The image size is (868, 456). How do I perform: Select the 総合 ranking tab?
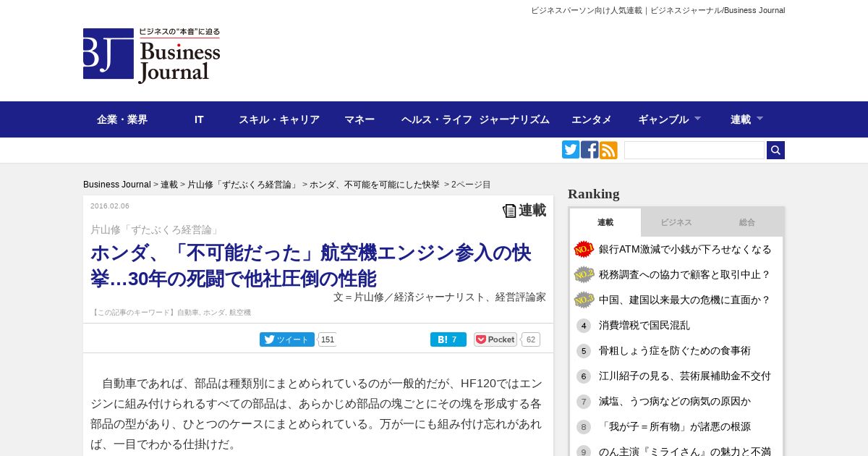[x=747, y=222]
